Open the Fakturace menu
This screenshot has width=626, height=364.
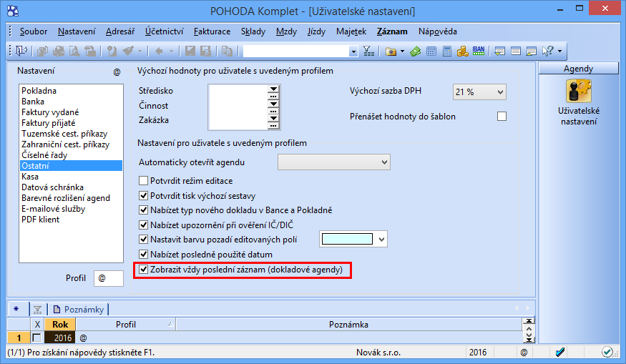212,31
